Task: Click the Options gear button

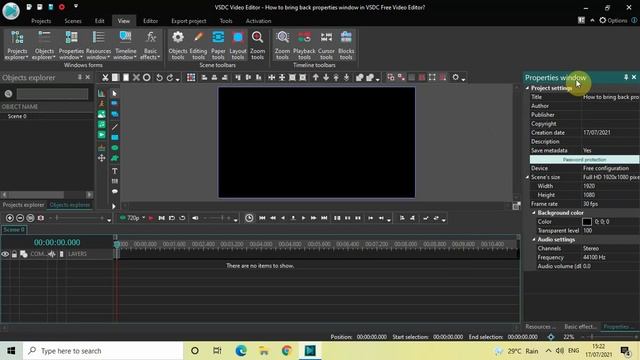Action: pyautogui.click(x=613, y=20)
